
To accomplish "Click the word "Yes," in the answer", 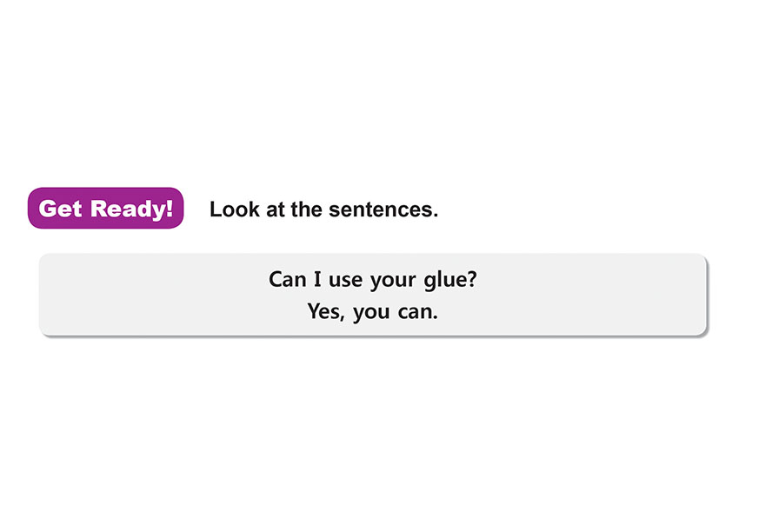I will point(326,311).
